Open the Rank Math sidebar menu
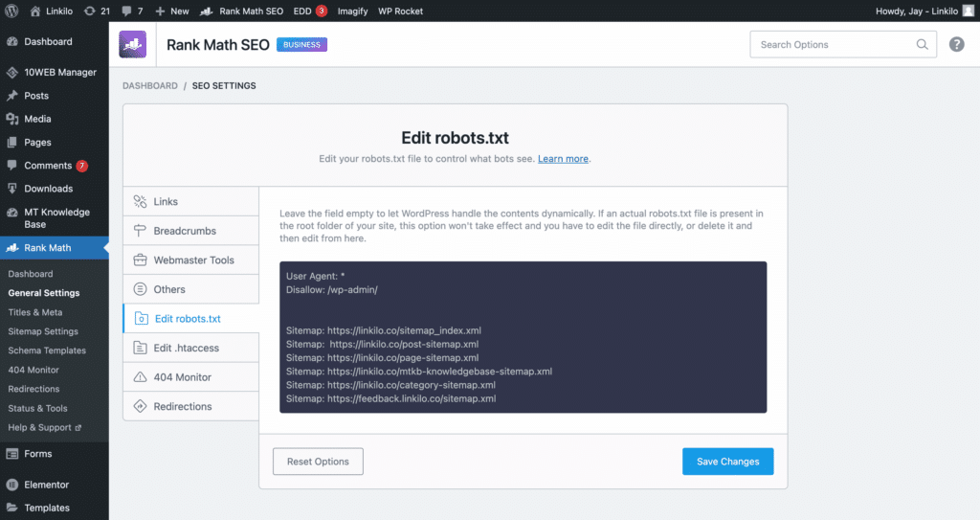980x520 pixels. (55, 248)
